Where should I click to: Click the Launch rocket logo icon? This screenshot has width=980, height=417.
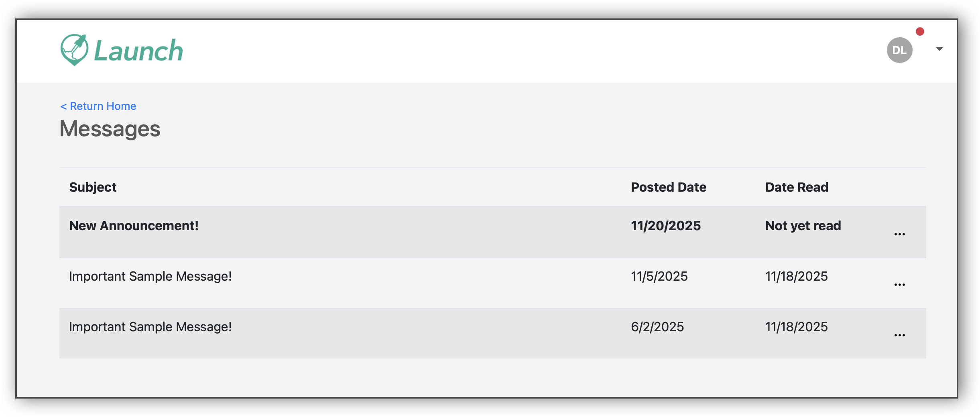[x=74, y=50]
